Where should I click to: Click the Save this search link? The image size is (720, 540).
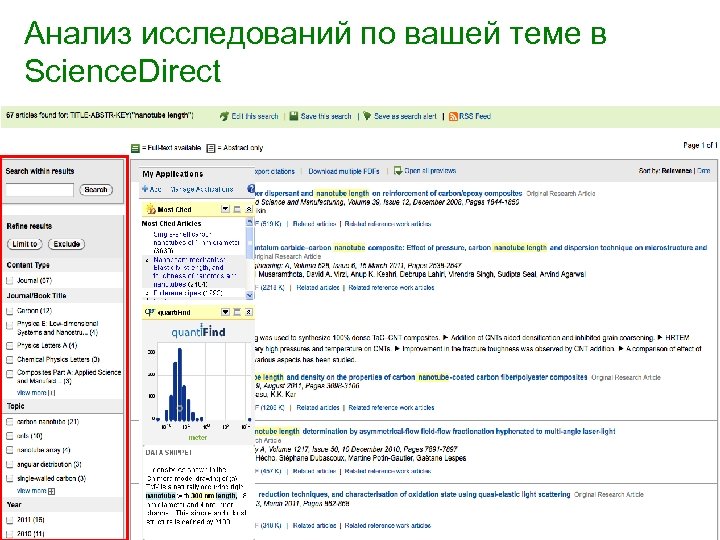(326, 116)
